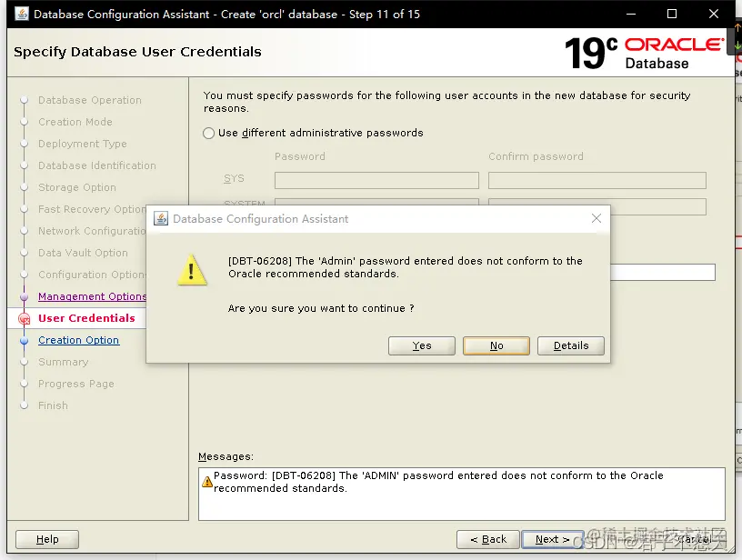
Task: Click the Creation Option step bullet
Action: (25, 341)
